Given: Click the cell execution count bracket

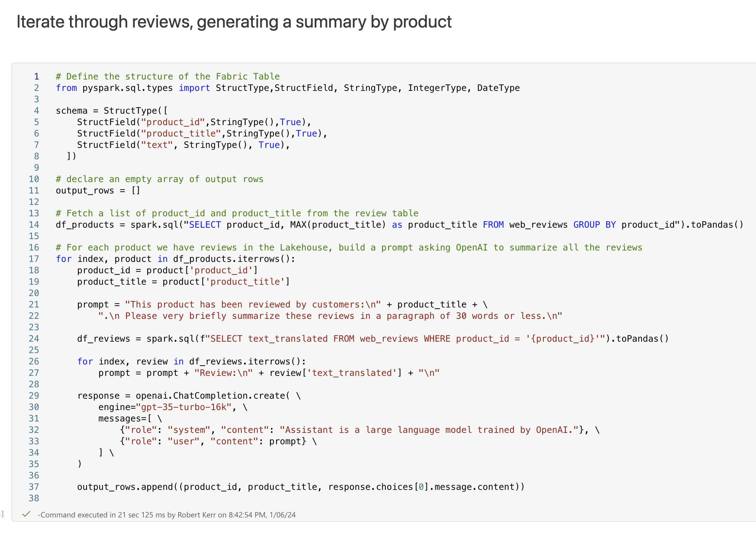Looking at the screenshot, I should 2,514.
